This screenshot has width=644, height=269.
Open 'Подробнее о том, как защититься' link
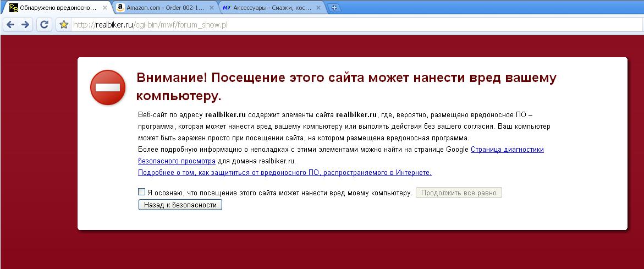pos(284,173)
